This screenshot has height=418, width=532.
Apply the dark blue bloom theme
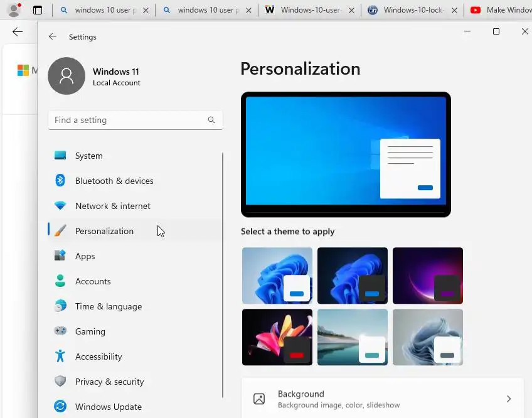[x=353, y=276]
